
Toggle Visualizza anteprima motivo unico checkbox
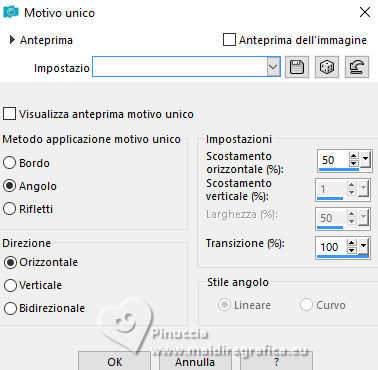point(9,113)
